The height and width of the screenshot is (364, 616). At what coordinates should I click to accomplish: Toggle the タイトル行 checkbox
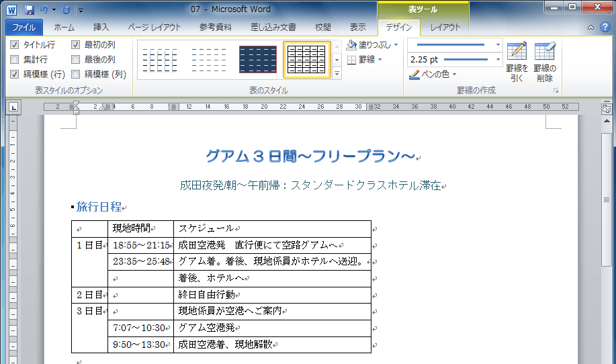(15, 45)
